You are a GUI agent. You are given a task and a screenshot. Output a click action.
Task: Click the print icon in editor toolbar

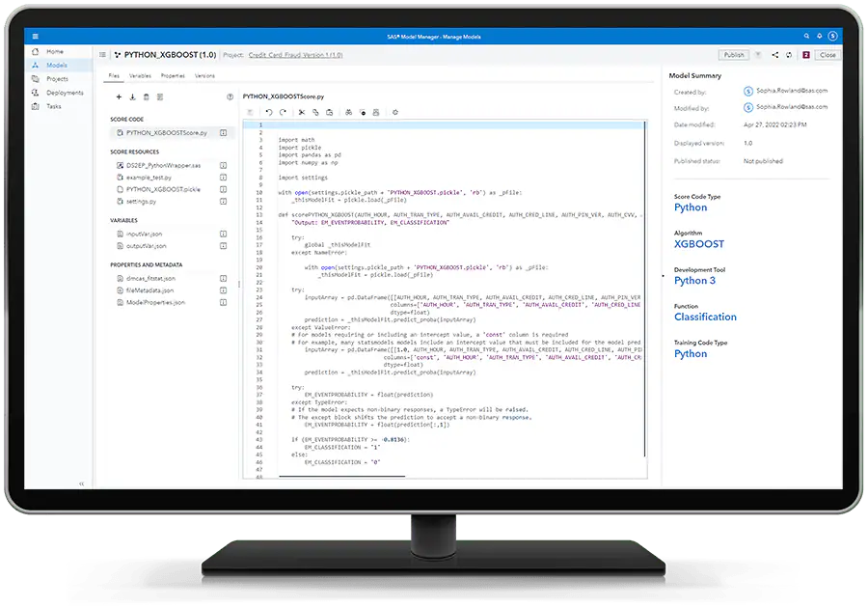(376, 113)
